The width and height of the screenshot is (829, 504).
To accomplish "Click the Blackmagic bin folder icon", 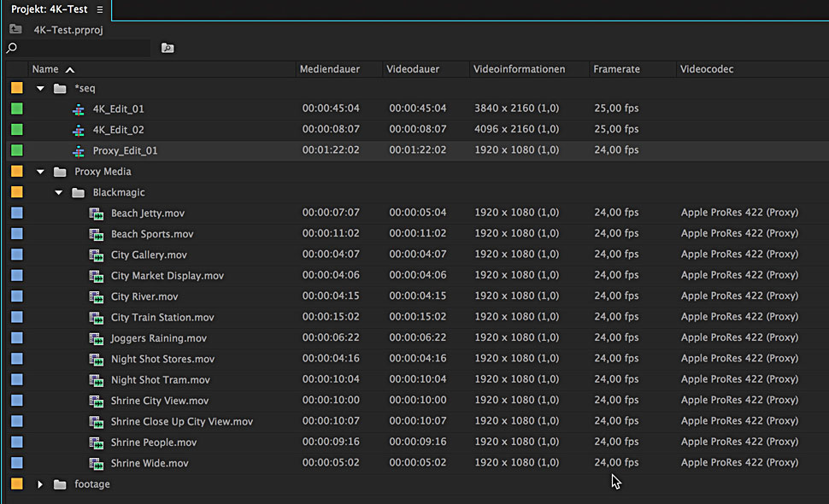I will pos(78,192).
